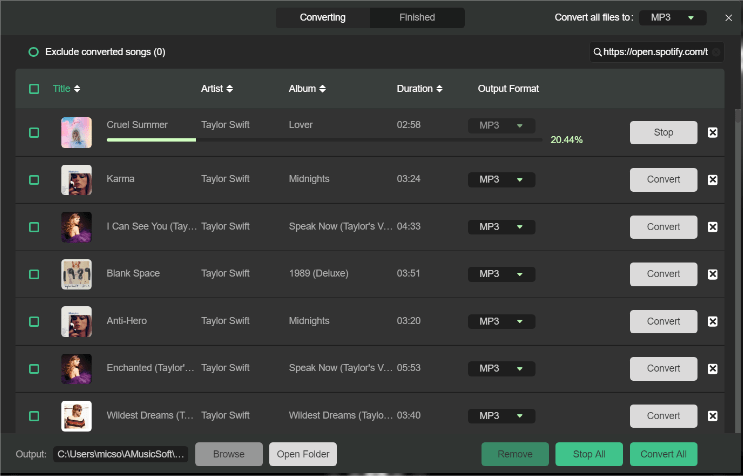Remove Anti-Hero row with X icon
Viewport: 744px width, 476px height.
(x=712, y=321)
